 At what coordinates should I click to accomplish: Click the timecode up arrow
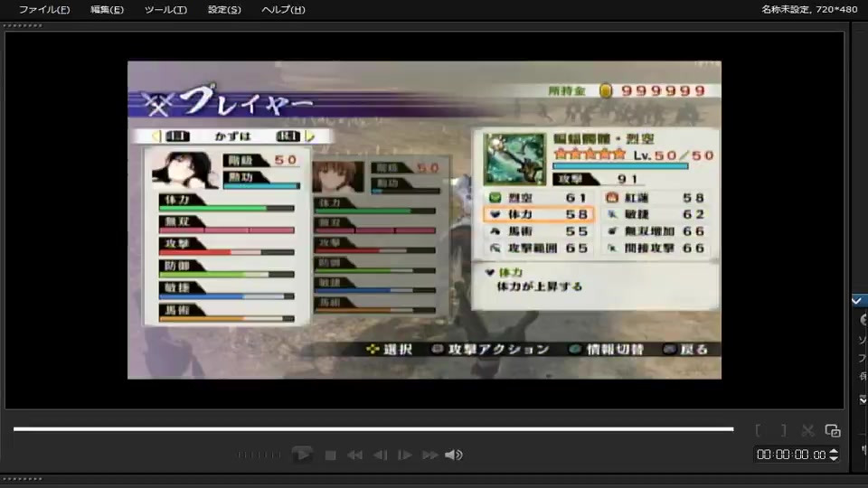tap(834, 451)
